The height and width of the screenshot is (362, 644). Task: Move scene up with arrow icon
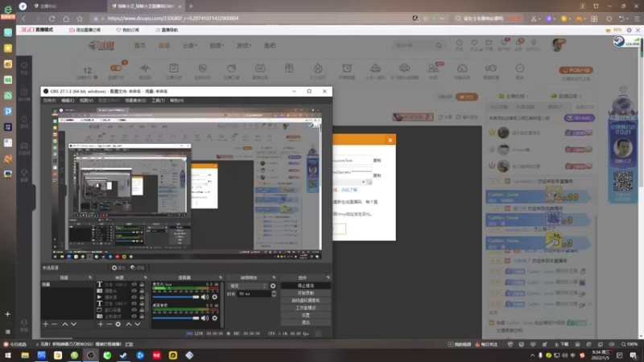(x=65, y=324)
